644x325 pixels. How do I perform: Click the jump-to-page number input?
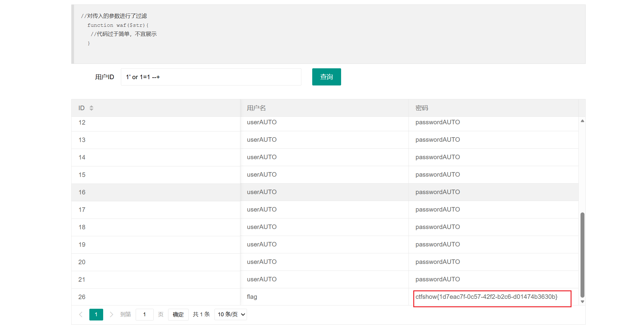(x=144, y=314)
